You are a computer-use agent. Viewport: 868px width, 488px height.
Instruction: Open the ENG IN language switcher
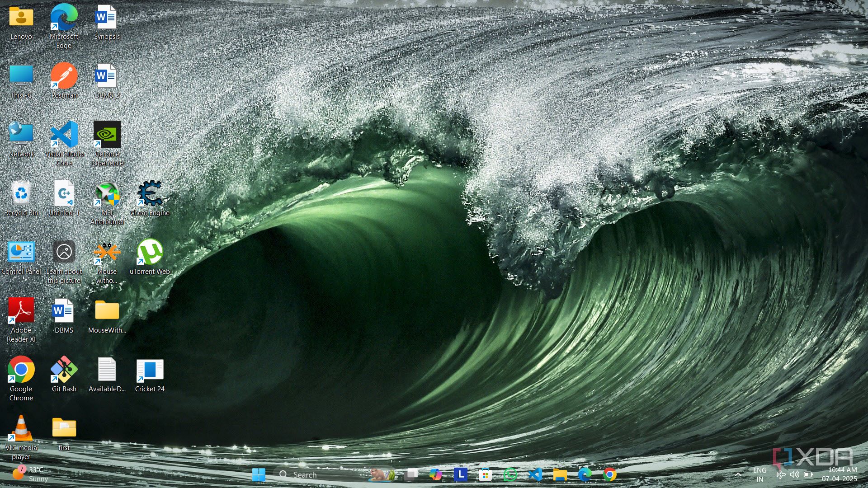point(759,474)
